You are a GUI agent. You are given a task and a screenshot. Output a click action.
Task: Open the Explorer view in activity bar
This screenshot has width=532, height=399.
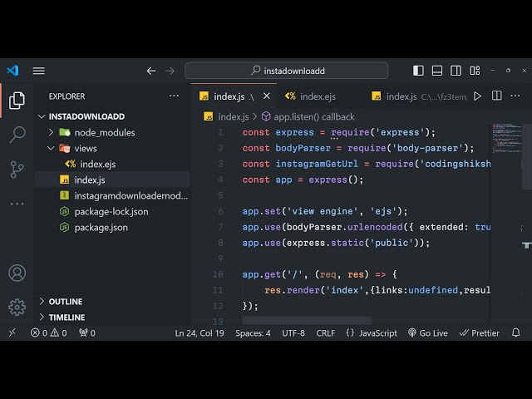[x=17, y=101]
